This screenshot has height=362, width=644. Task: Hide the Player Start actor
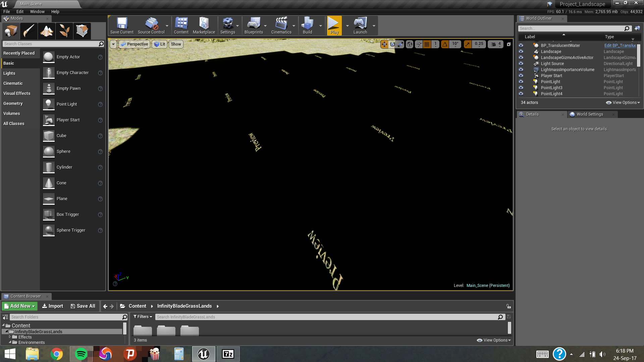coord(521,76)
